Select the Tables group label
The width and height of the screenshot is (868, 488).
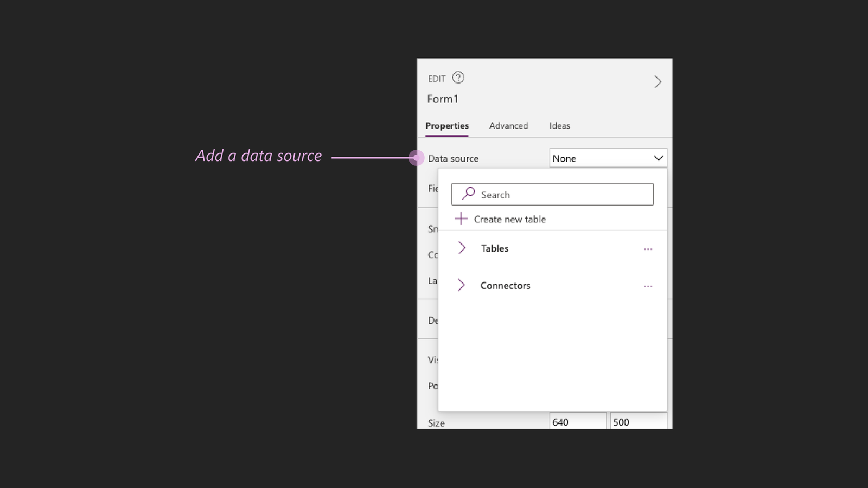pyautogui.click(x=495, y=248)
